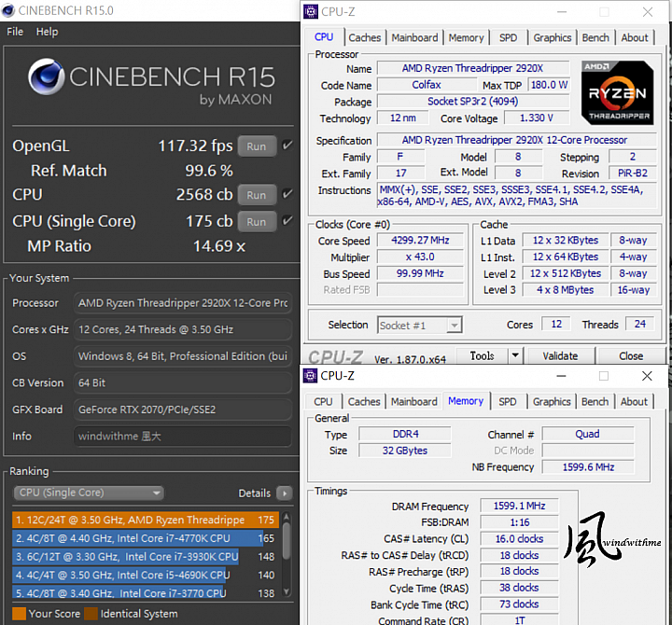The height and width of the screenshot is (625, 672).
Task: Switch to Graphics tab in upper CPU-Z
Action: tap(552, 37)
